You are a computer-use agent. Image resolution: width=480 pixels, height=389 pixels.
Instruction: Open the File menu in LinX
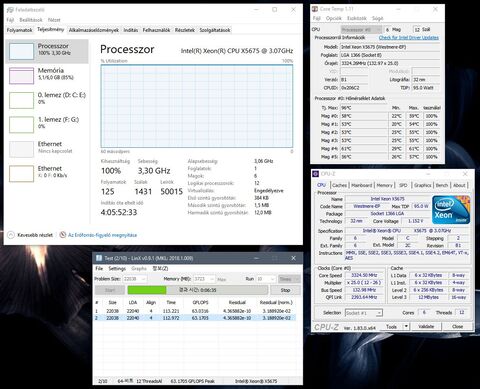[x=99, y=268]
